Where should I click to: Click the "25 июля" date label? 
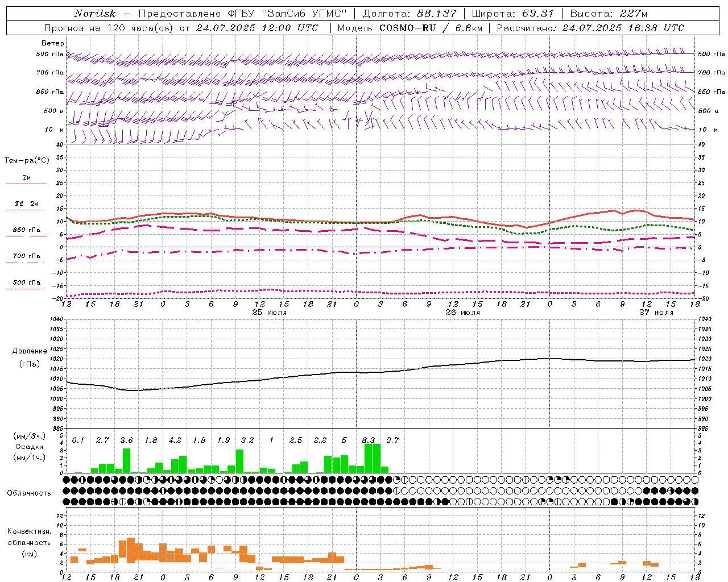point(270,313)
